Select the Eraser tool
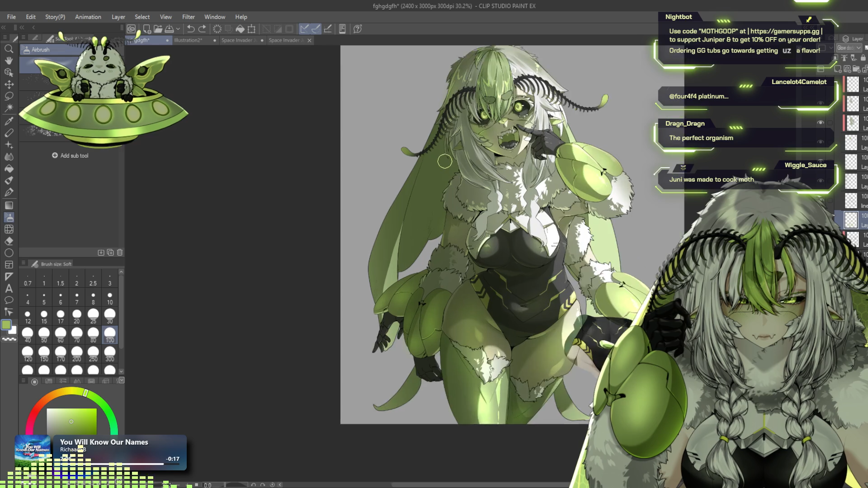The width and height of the screenshot is (868, 488). pyautogui.click(x=9, y=241)
